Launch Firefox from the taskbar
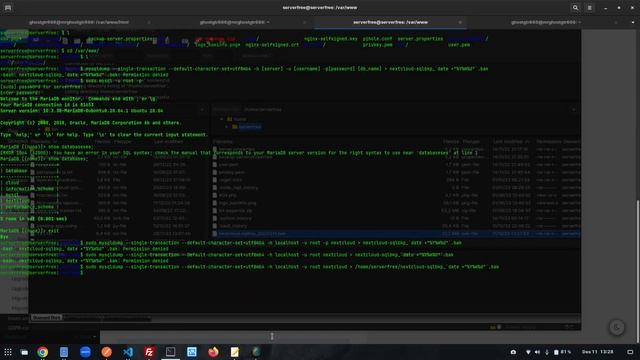 pyautogui.click(x=213, y=352)
